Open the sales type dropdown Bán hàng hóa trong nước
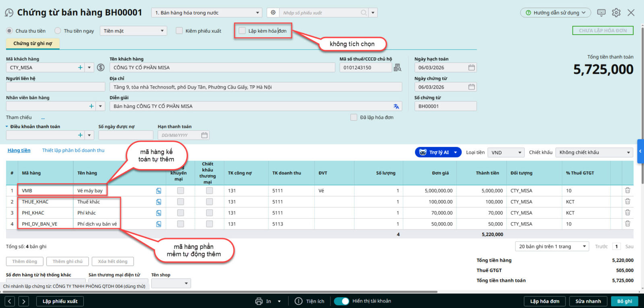 click(x=207, y=13)
